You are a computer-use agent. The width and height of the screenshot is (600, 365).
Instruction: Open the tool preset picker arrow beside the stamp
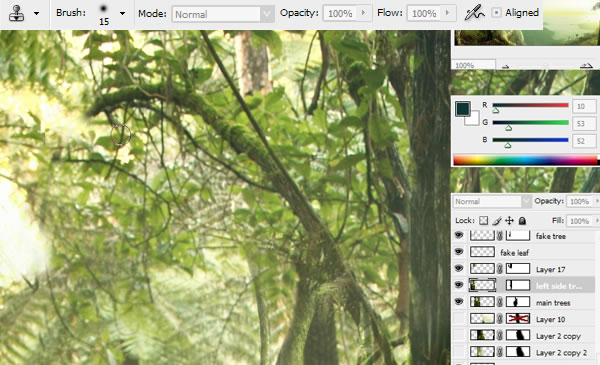pos(36,13)
